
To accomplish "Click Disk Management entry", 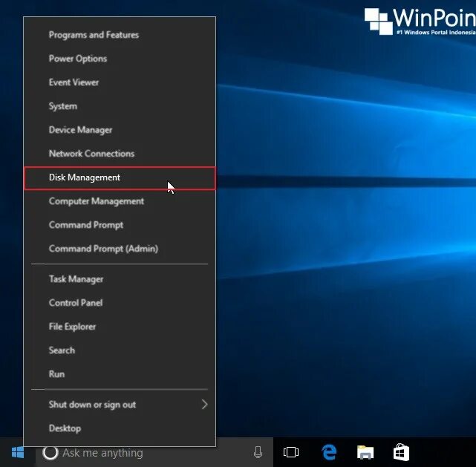I will tap(120, 178).
